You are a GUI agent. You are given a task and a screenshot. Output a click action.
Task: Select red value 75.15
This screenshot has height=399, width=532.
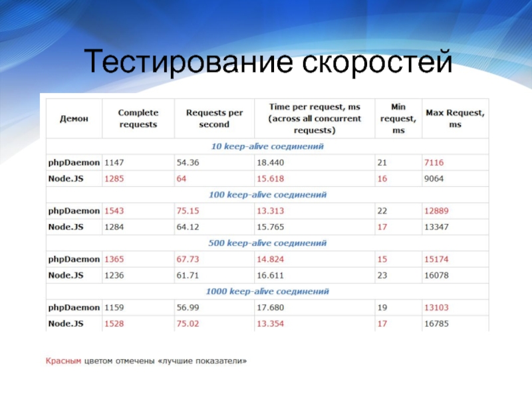(188, 211)
